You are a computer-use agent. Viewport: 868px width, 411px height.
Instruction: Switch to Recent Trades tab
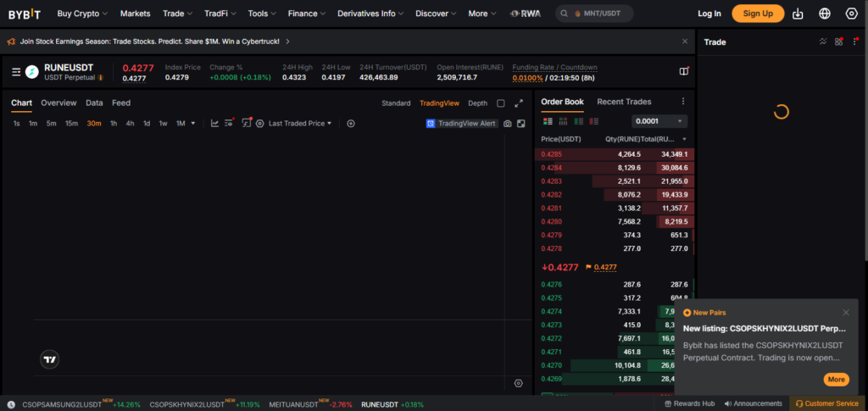[624, 102]
